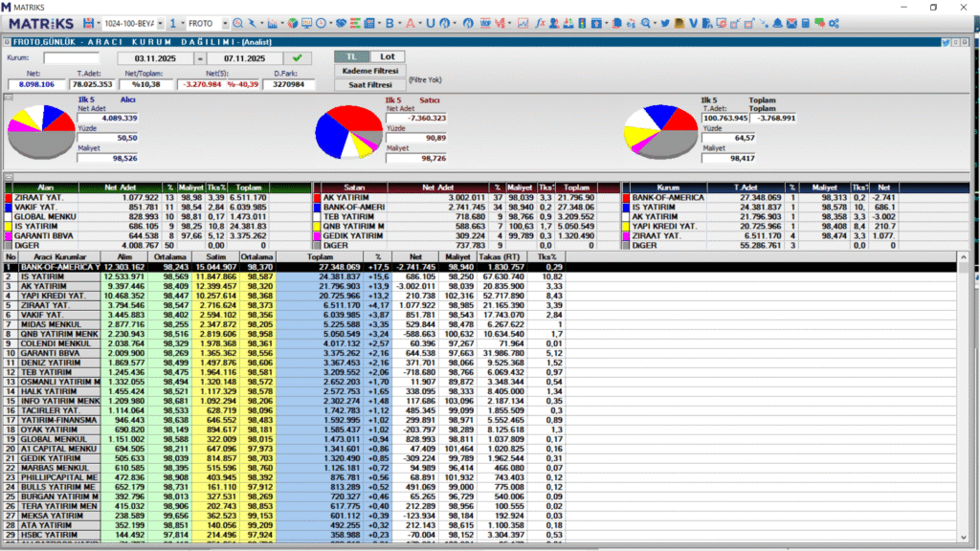Sort by the Satım column header

pos(216,256)
